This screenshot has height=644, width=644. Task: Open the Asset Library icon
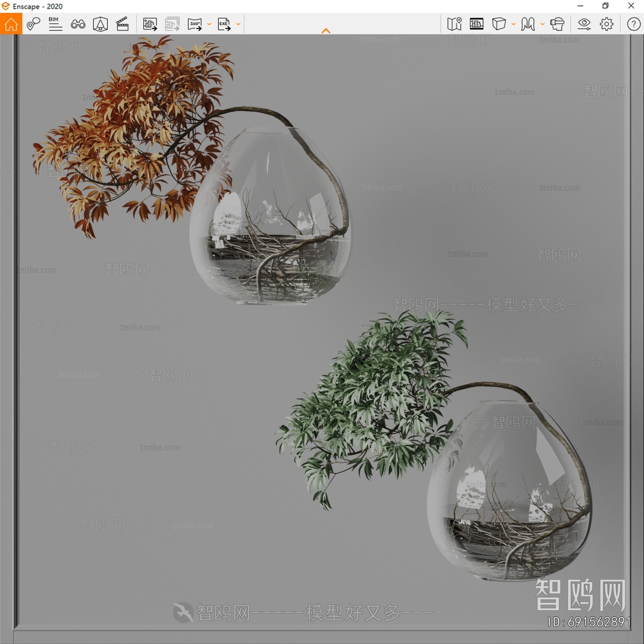click(477, 24)
